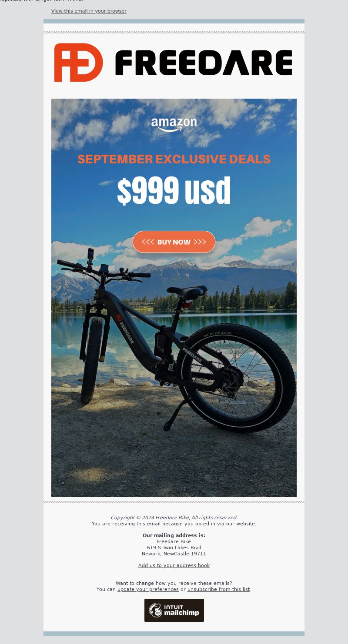Click the $999 usd price text
348x644 pixels.
tap(174, 190)
